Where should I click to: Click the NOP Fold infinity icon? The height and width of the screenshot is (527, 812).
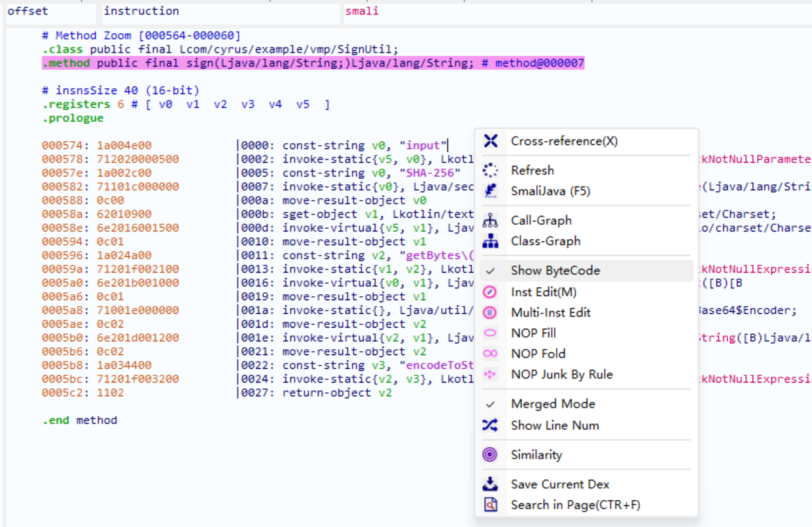[490, 354]
